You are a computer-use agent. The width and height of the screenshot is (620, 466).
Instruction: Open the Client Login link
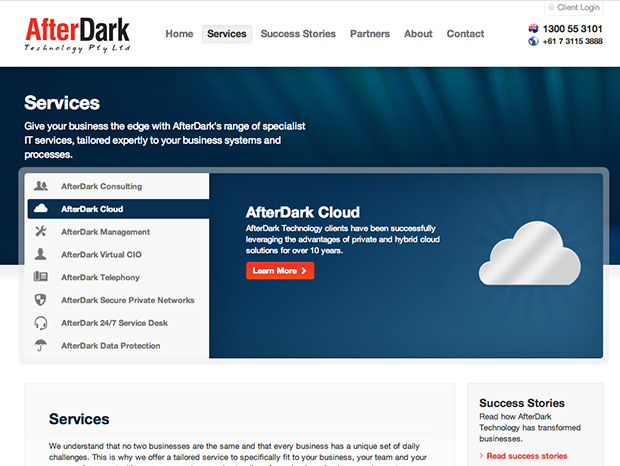point(574,8)
